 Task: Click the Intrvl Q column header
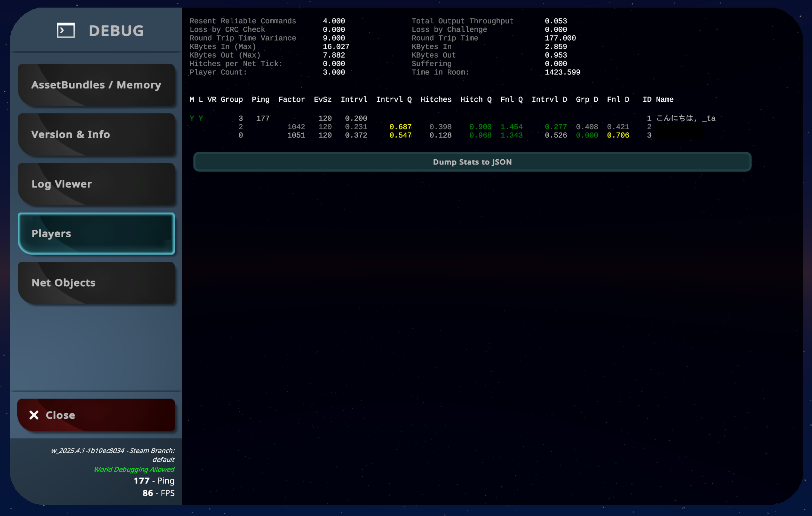(x=394, y=99)
